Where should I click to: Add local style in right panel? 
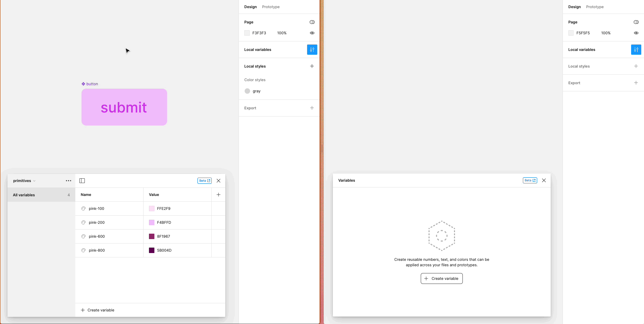tap(636, 66)
